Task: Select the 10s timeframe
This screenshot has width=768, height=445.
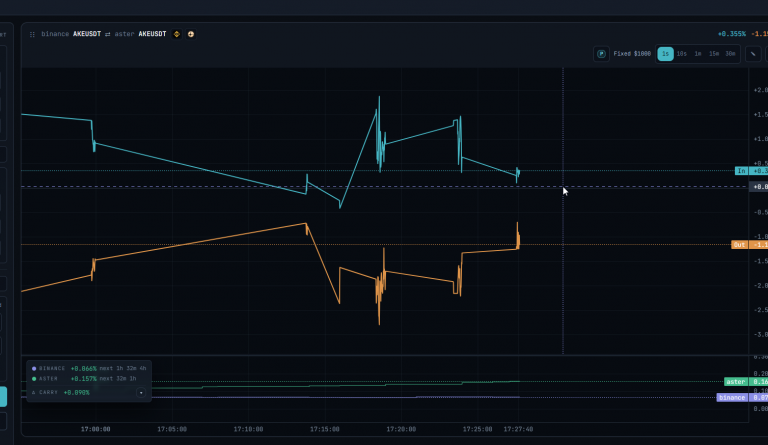Action: (681, 54)
